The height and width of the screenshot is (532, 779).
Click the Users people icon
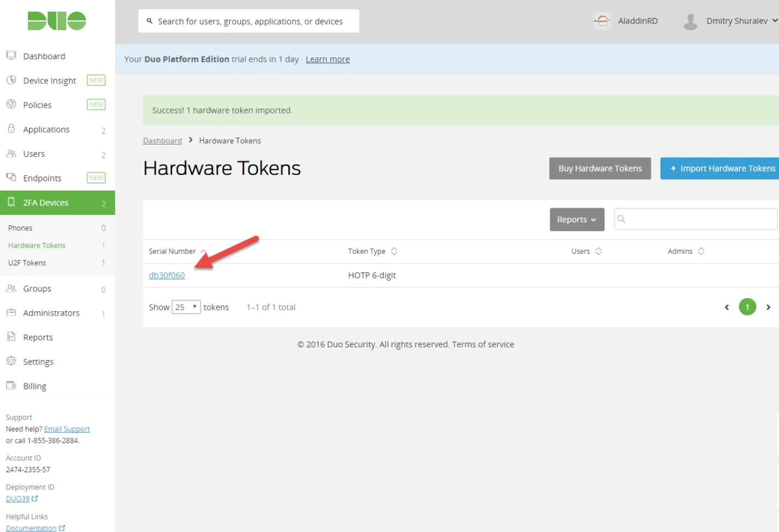coord(11,153)
